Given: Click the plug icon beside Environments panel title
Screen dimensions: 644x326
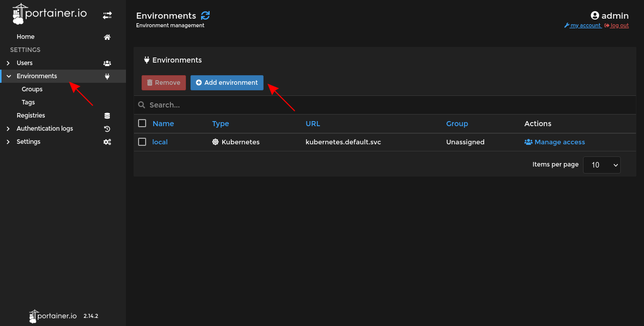Looking at the screenshot, I should pos(147,60).
